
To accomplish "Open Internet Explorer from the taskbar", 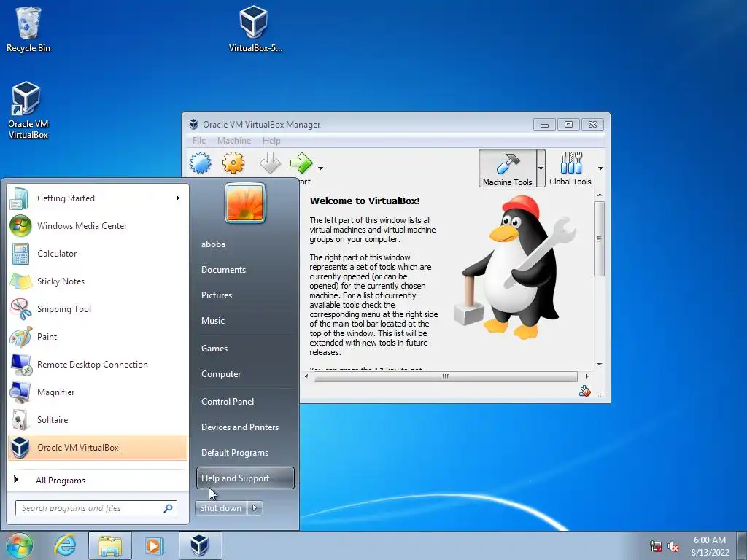I will pyautogui.click(x=65, y=545).
